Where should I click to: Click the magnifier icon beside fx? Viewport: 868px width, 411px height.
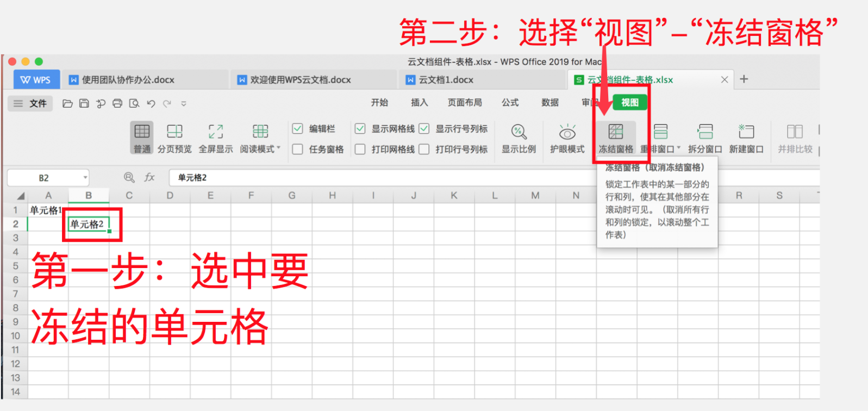129,177
